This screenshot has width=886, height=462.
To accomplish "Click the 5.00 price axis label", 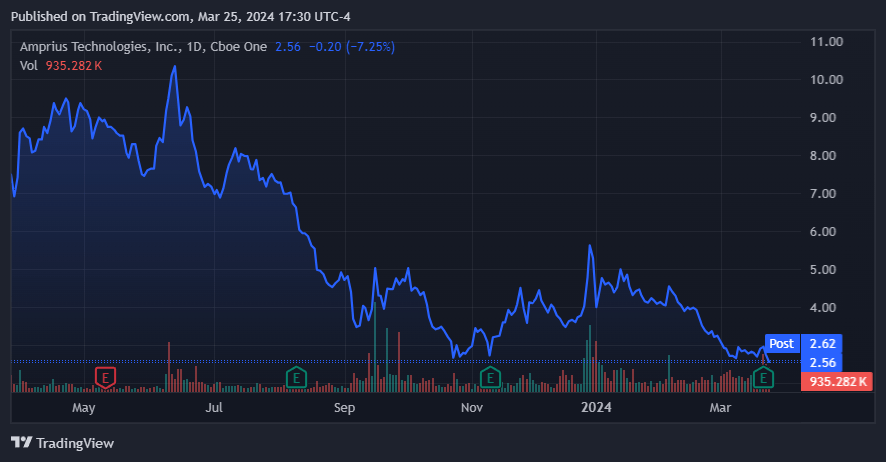I will [x=823, y=269].
